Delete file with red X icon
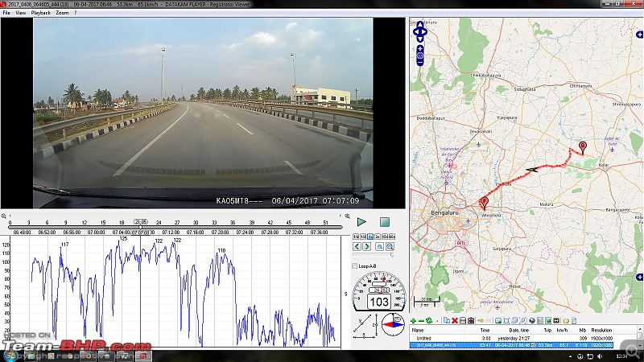This screenshot has height=362, width=644. pyautogui.click(x=455, y=320)
